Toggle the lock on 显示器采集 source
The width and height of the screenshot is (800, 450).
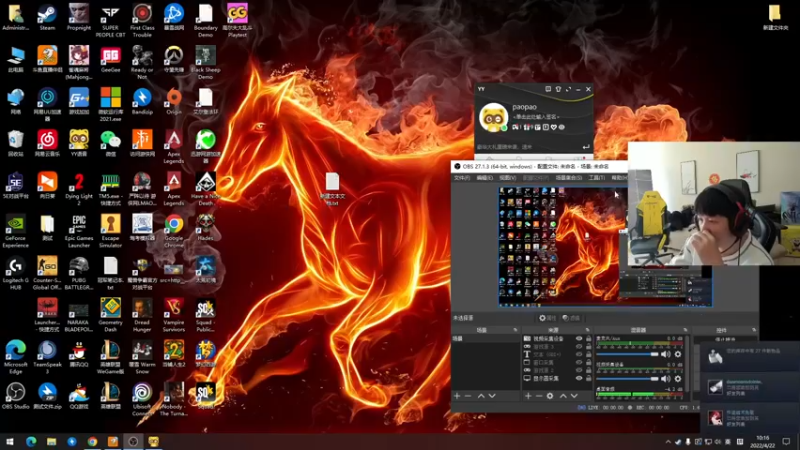(588, 379)
